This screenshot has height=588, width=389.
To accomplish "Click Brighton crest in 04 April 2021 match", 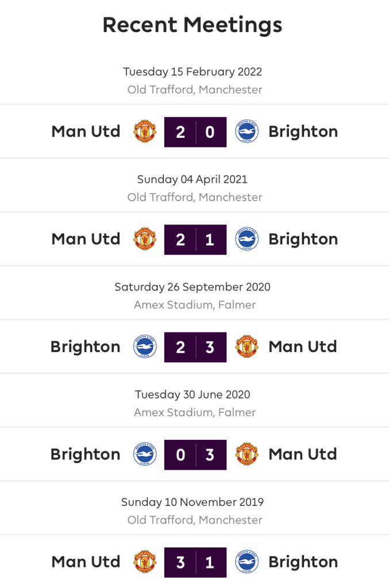I will pyautogui.click(x=247, y=239).
